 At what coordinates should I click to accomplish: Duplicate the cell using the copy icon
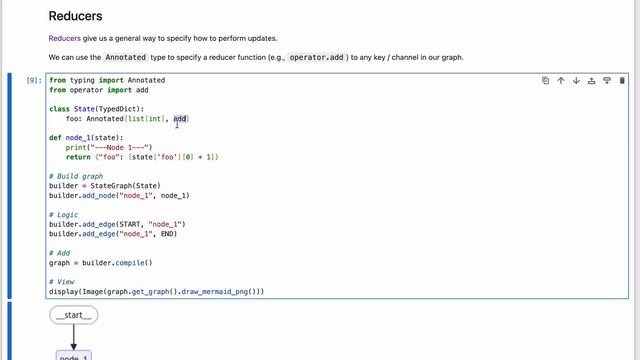pos(545,80)
